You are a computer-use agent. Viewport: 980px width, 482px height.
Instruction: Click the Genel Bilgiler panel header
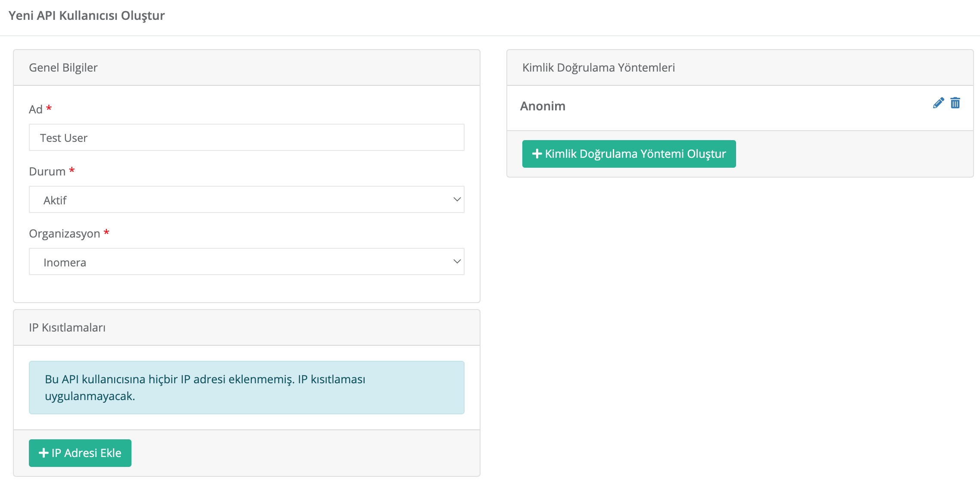coord(247,68)
